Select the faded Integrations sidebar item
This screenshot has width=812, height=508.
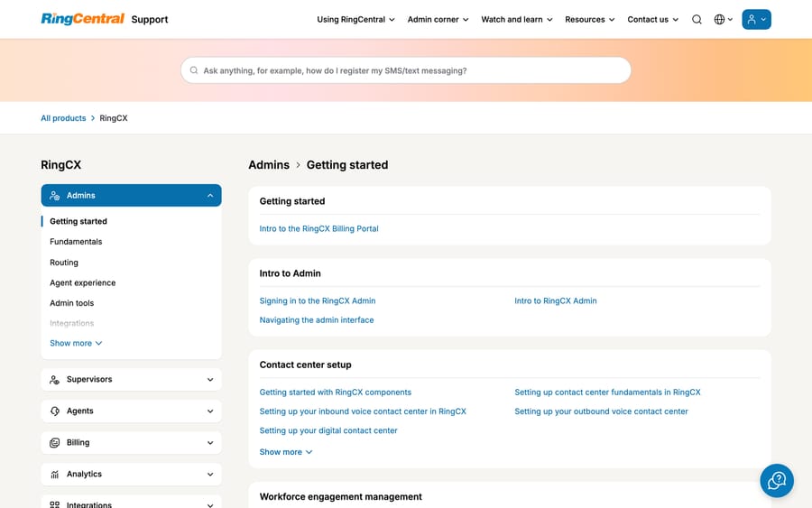pyautogui.click(x=71, y=323)
